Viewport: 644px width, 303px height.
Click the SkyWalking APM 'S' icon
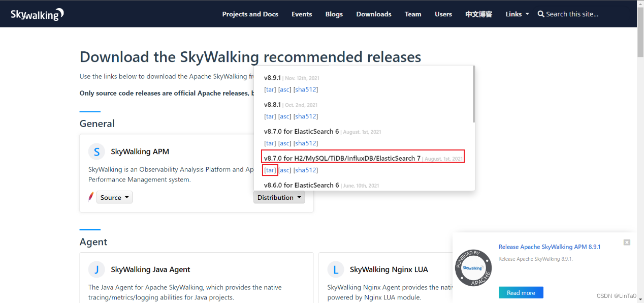point(96,151)
